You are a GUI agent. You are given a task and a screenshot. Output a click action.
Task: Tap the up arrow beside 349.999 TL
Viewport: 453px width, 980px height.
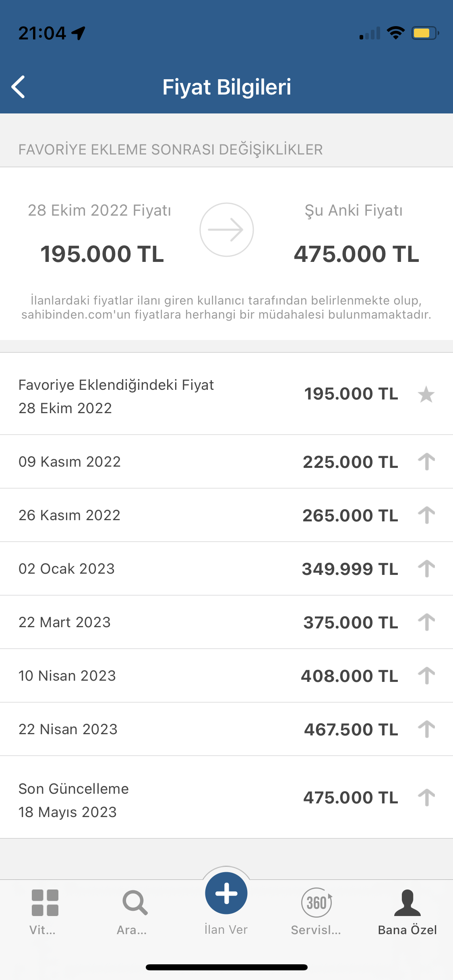point(426,568)
